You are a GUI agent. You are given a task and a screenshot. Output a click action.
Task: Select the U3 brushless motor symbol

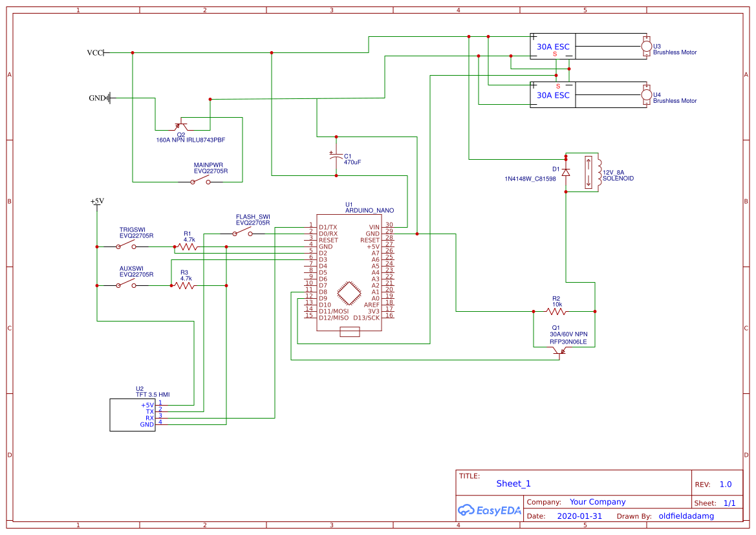pos(645,46)
